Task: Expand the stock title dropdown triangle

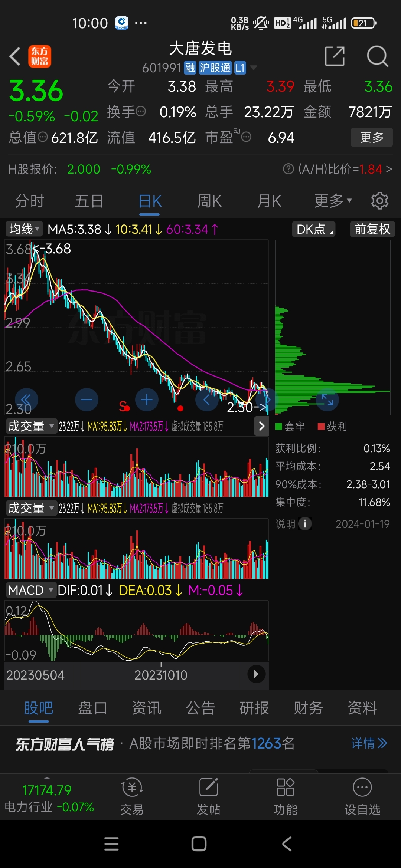Action: [254, 68]
